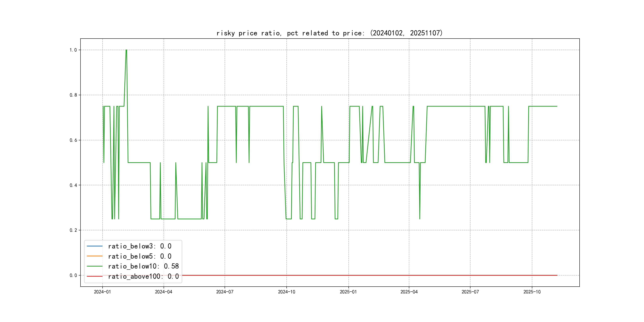Screen dimensions: 644x322
Task: Click the 2024-04 x-axis tick label
Action: [x=164, y=292]
